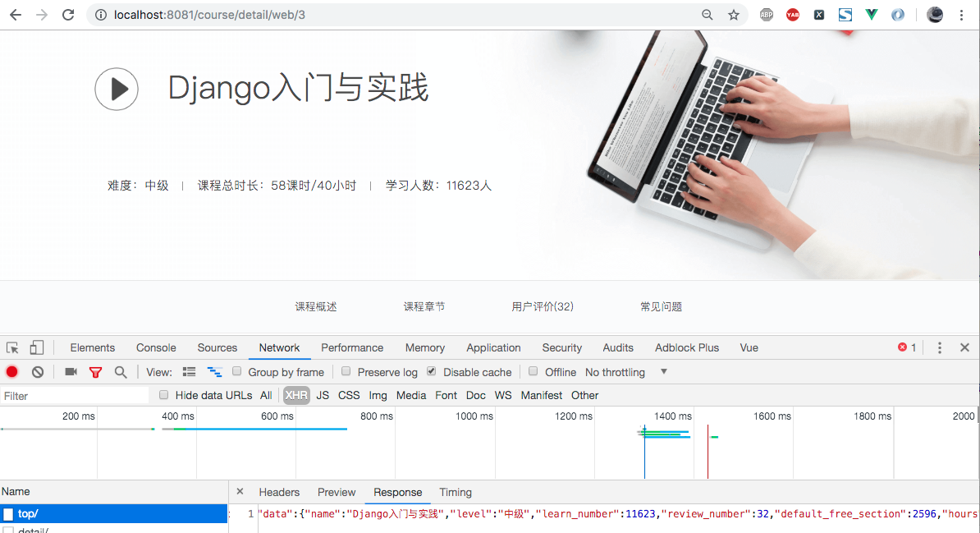Go forward with the browser forward arrow
Viewport: 980px width, 533px height.
(x=42, y=15)
